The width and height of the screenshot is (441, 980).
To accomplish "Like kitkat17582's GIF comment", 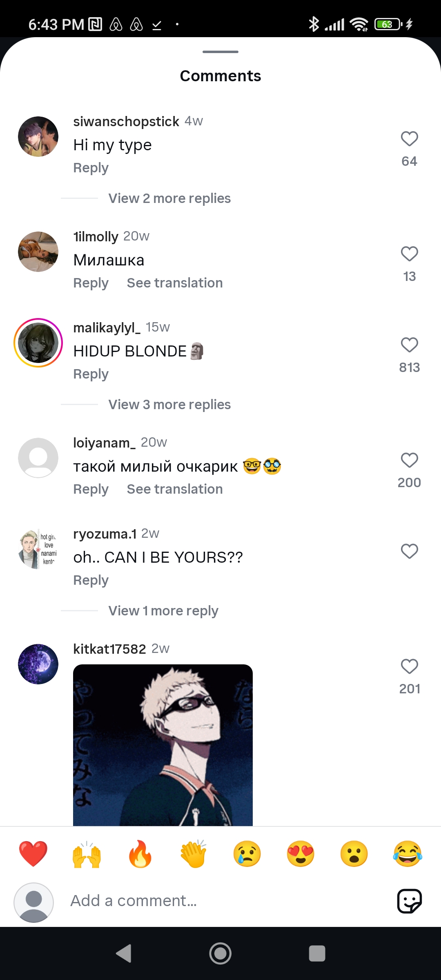I will coord(409,666).
